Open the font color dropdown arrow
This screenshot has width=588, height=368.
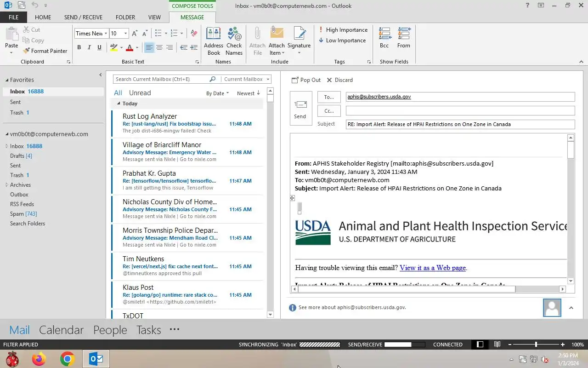pos(137,47)
